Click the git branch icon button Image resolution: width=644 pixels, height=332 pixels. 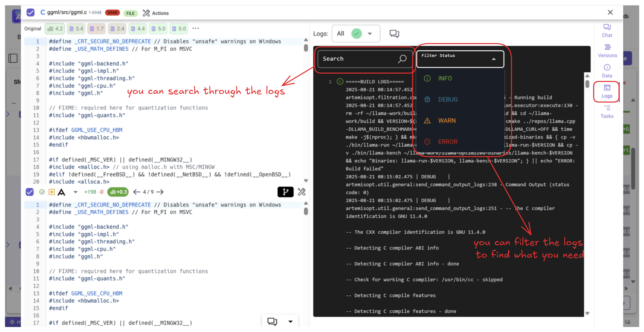pos(285,192)
